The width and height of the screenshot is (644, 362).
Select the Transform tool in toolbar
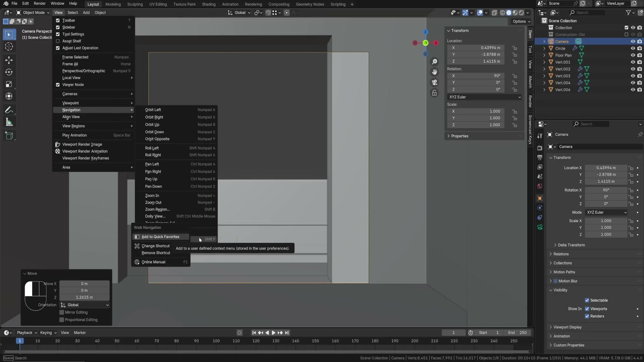pos(9,96)
